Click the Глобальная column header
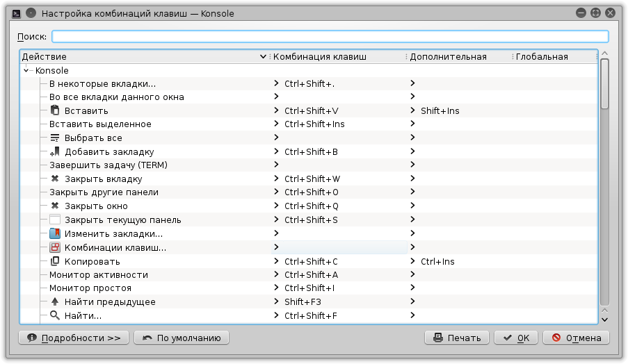628x364 pixels. pyautogui.click(x=555, y=56)
